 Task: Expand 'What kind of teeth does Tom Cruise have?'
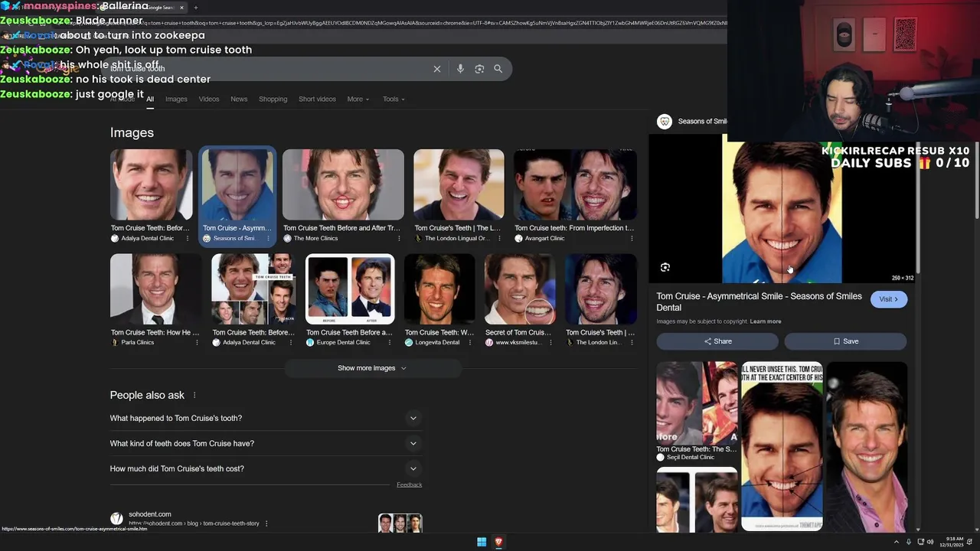point(266,443)
